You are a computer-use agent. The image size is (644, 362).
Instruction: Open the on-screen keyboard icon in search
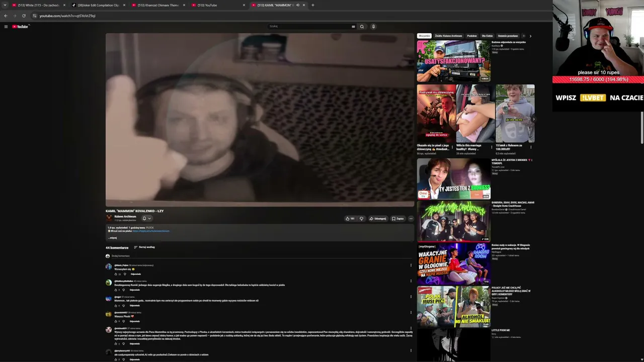tap(353, 27)
